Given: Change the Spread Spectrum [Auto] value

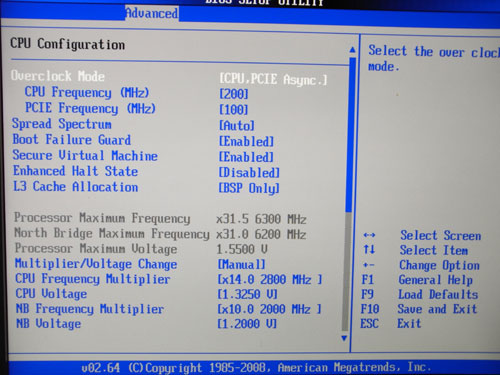Looking at the screenshot, I should [237, 125].
